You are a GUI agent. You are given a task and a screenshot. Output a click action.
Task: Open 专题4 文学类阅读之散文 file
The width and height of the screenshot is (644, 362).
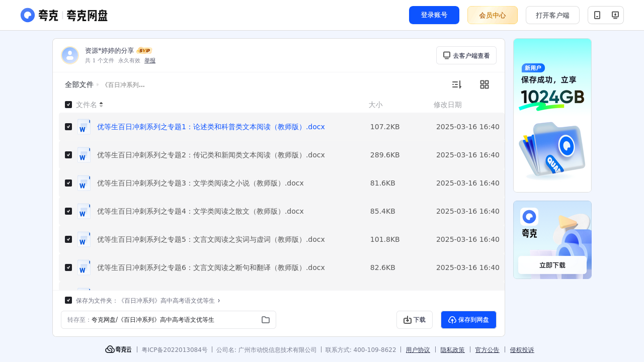pyautogui.click(x=200, y=211)
